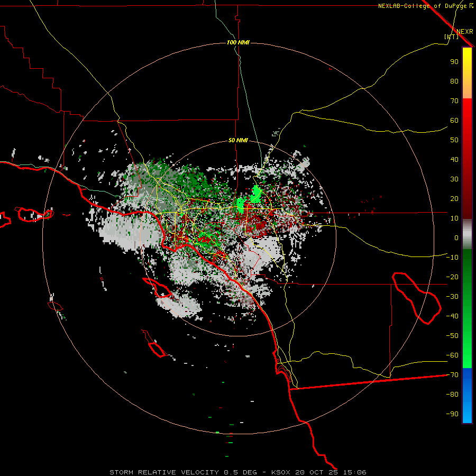476x476 pixels.
Task: Select the -60 scale value
Action: (452, 355)
